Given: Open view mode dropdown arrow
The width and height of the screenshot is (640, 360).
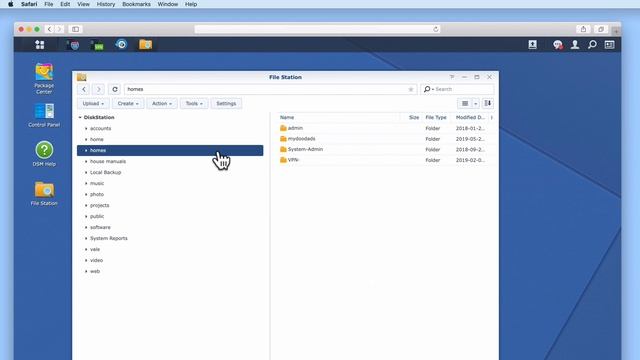Looking at the screenshot, I should click(476, 104).
